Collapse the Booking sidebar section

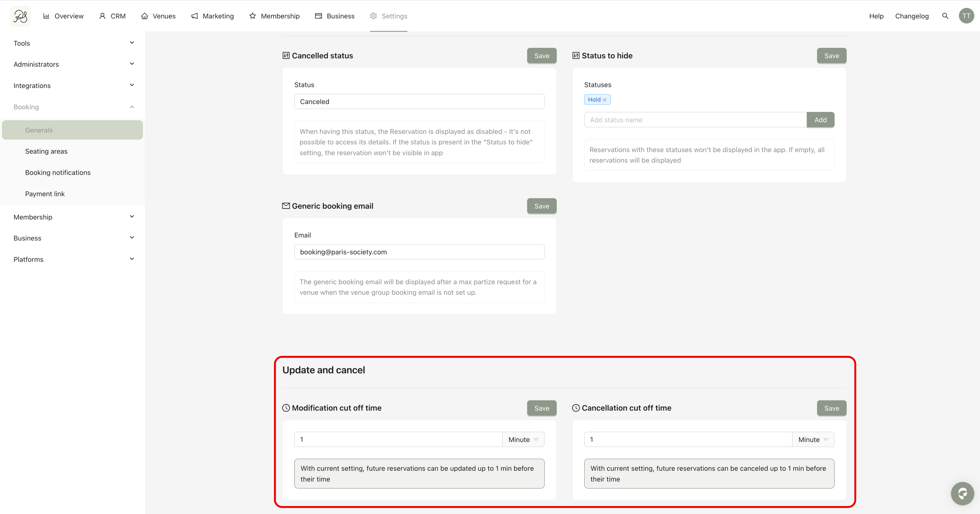[72, 107]
